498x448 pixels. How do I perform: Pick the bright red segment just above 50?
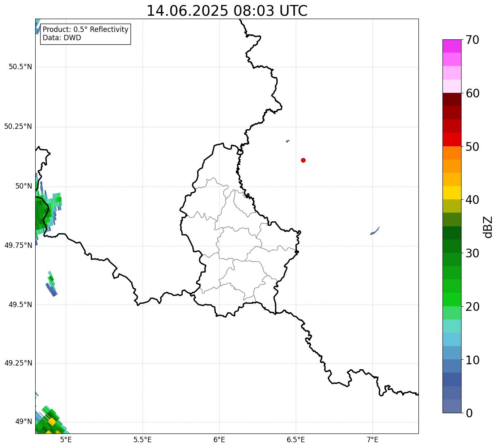click(452, 139)
